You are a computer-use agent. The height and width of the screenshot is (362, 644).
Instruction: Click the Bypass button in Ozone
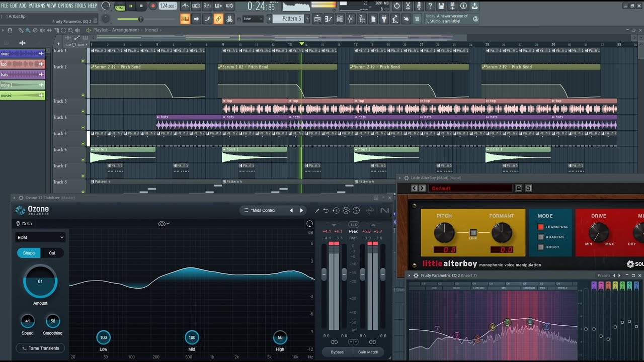(x=337, y=352)
